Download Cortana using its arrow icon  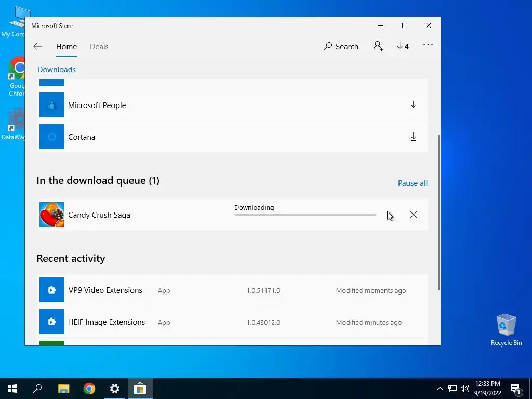(x=413, y=137)
